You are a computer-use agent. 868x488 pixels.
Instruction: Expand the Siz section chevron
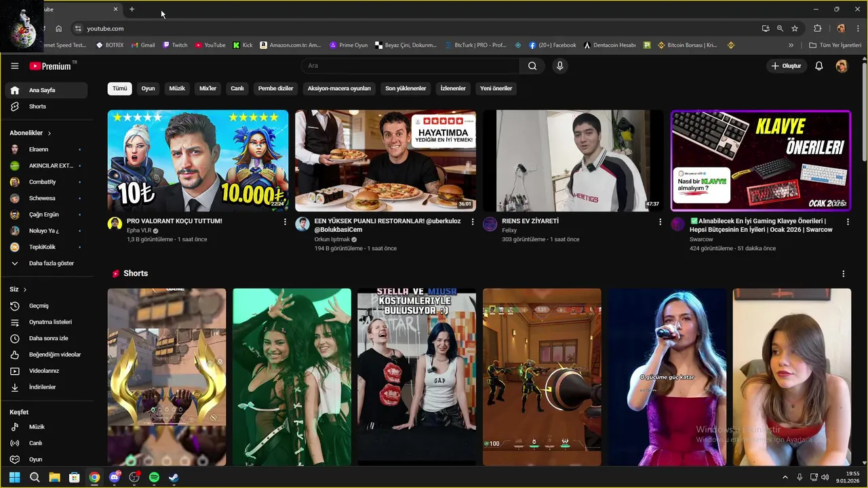click(25, 289)
